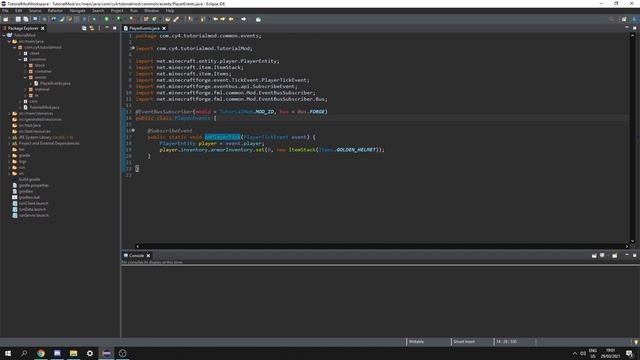Expand the src/main/resources folder
Viewport: 640px width, 360px height.
(9, 113)
